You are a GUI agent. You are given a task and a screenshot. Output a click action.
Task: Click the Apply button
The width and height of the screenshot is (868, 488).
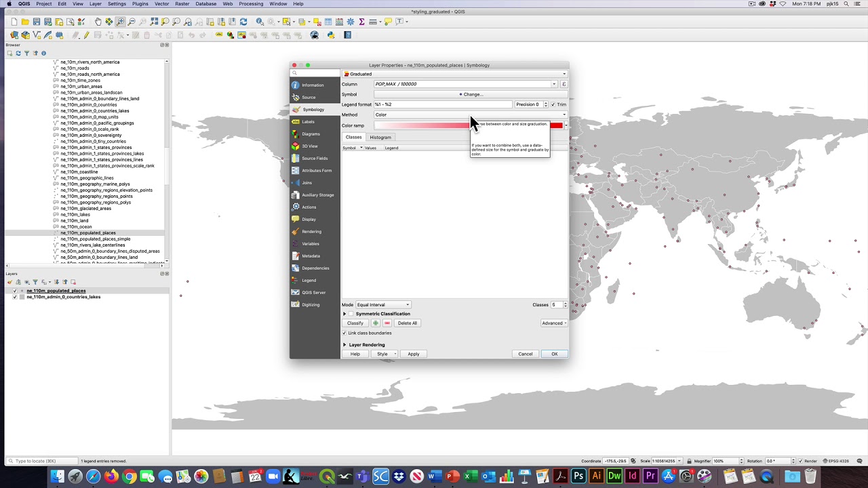(414, 354)
